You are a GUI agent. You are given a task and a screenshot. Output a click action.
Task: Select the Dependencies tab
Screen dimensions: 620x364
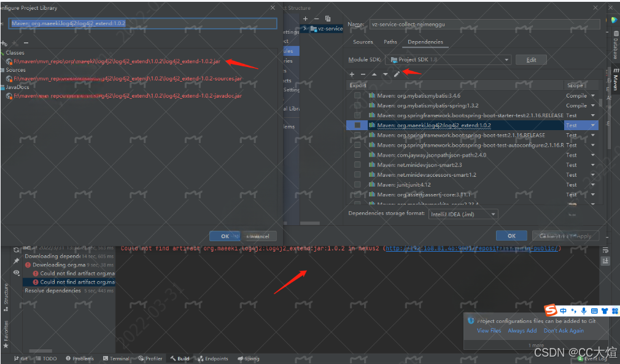tap(425, 42)
